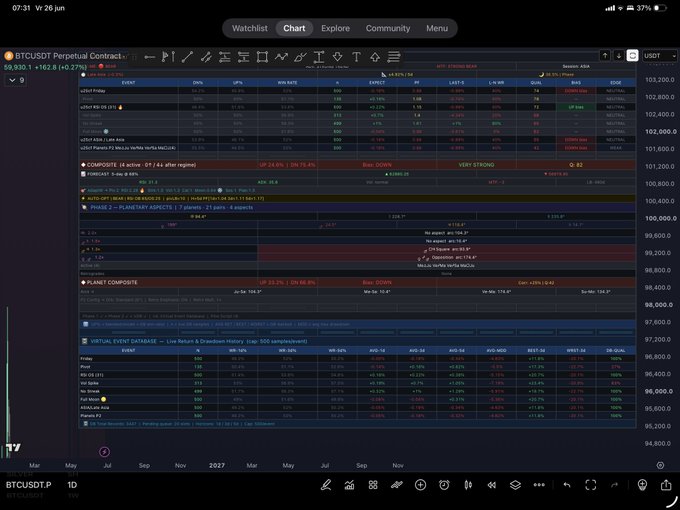Open the time axis settings gear
The image size is (680, 510).
[660, 465]
